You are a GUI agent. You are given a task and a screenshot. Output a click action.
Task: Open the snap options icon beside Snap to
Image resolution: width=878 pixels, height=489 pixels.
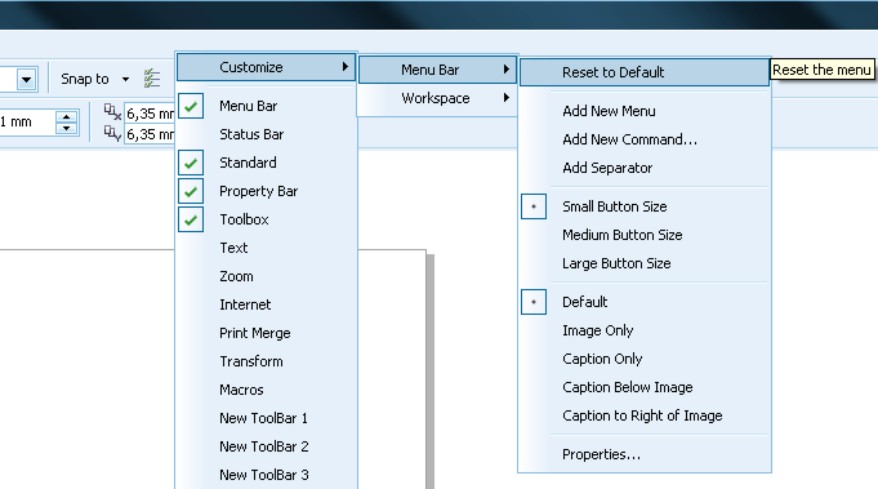151,79
